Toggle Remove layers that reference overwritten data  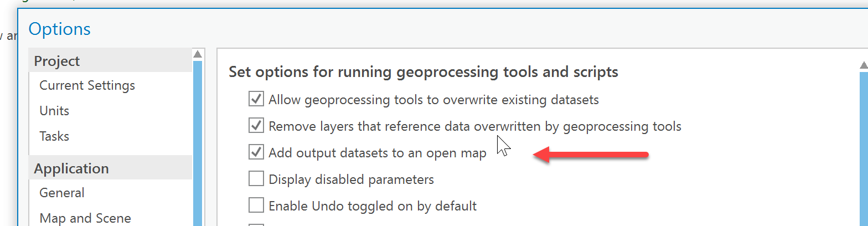[x=256, y=126]
